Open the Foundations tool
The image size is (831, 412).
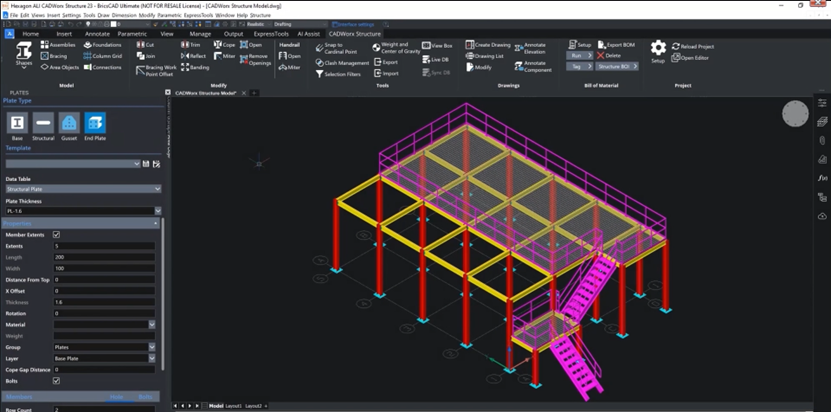coord(102,45)
